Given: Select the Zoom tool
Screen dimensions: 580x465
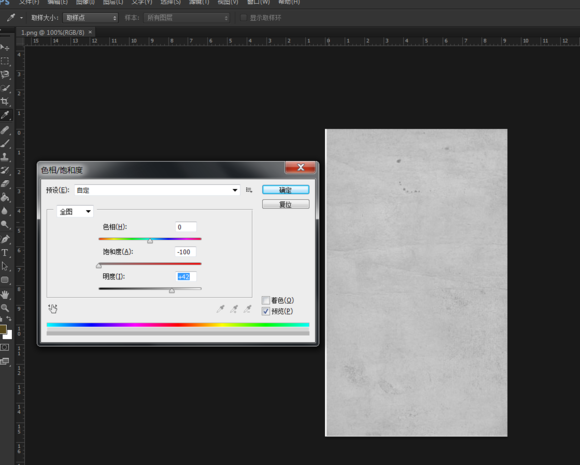Looking at the screenshot, I should [5, 308].
